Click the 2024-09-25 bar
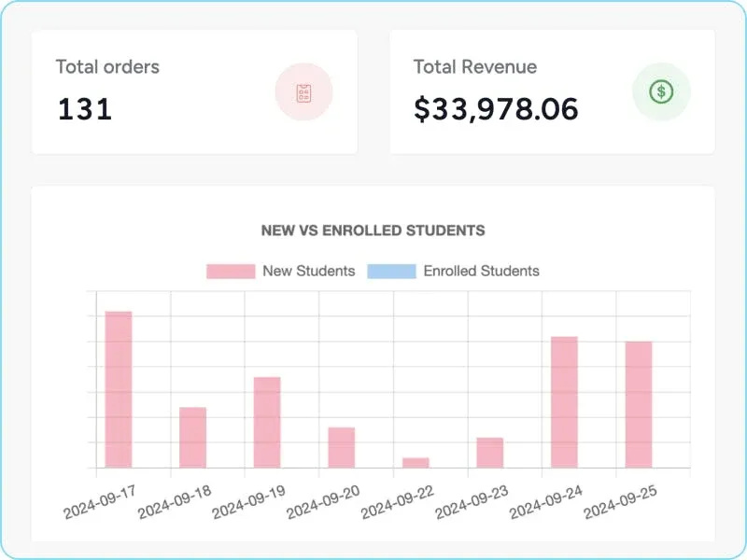The width and height of the screenshot is (747, 560). click(x=639, y=404)
